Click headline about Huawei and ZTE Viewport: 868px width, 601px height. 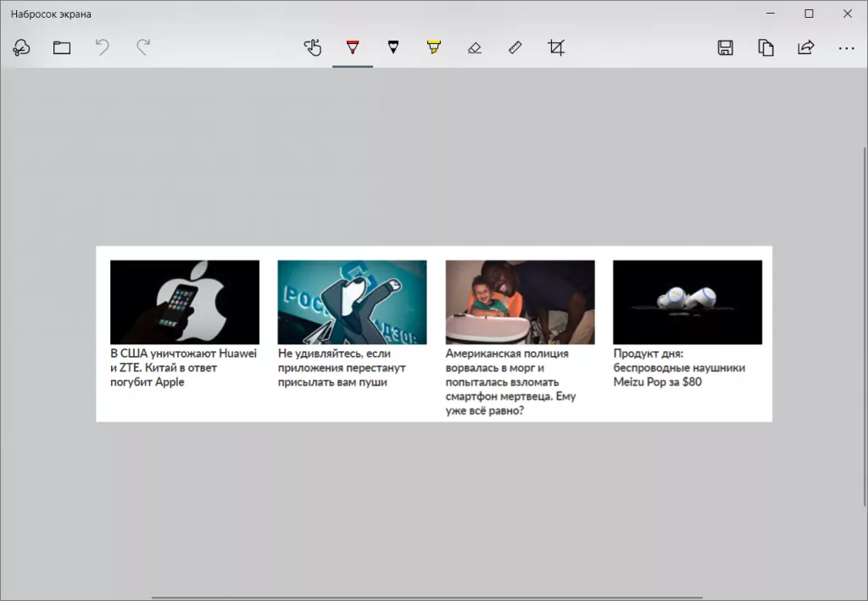184,368
